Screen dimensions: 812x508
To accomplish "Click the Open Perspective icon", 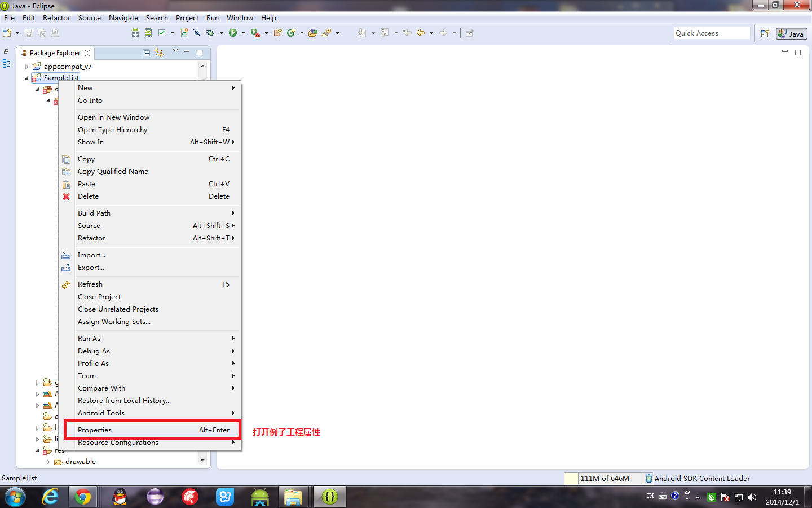I will click(765, 33).
